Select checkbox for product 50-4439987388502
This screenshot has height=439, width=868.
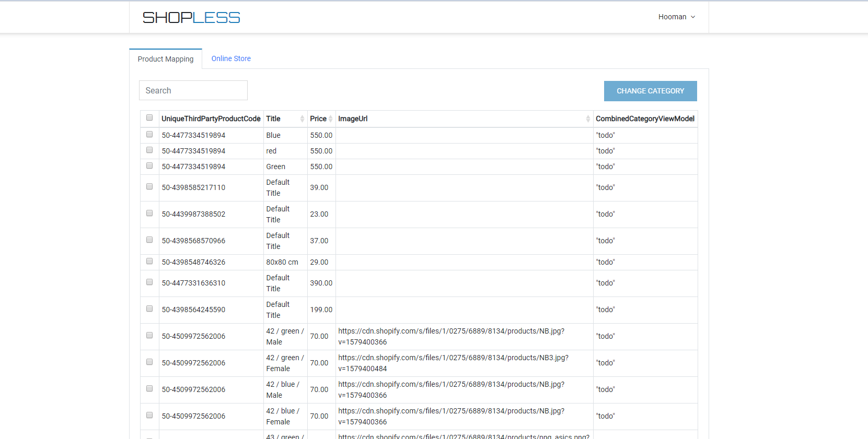point(149,213)
